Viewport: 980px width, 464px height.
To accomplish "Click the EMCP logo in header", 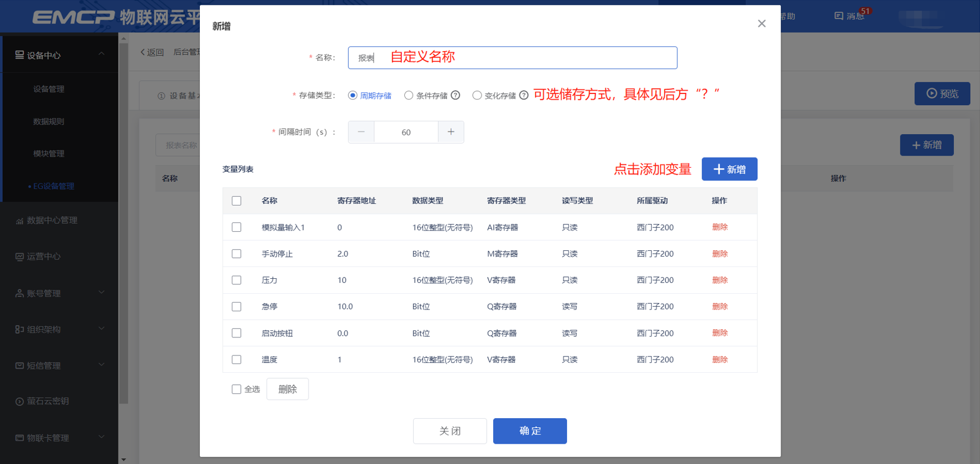I will [x=74, y=17].
